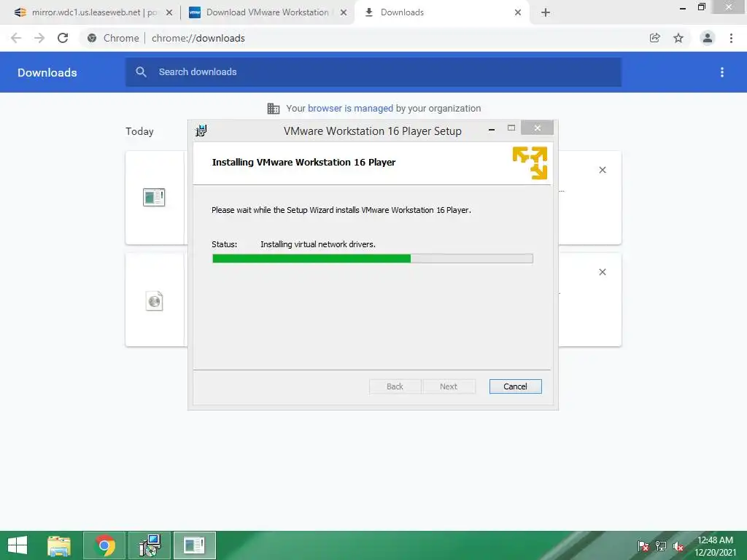Image resolution: width=747 pixels, height=560 pixels.
Task: Open the Windows Start menu
Action: pyautogui.click(x=18, y=545)
